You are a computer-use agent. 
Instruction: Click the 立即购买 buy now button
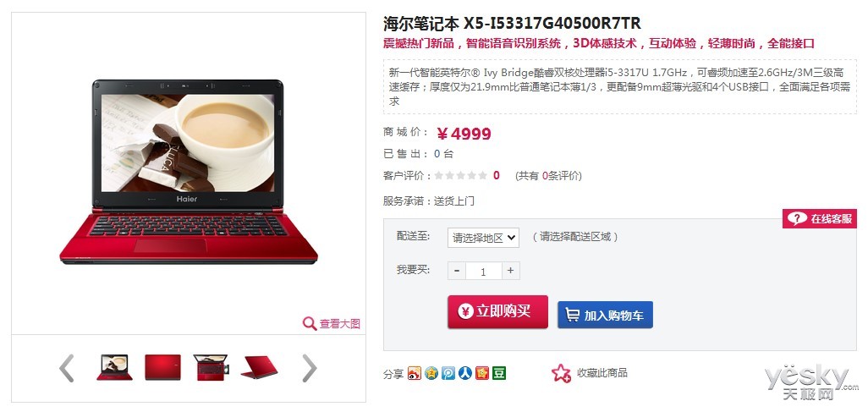point(497,312)
